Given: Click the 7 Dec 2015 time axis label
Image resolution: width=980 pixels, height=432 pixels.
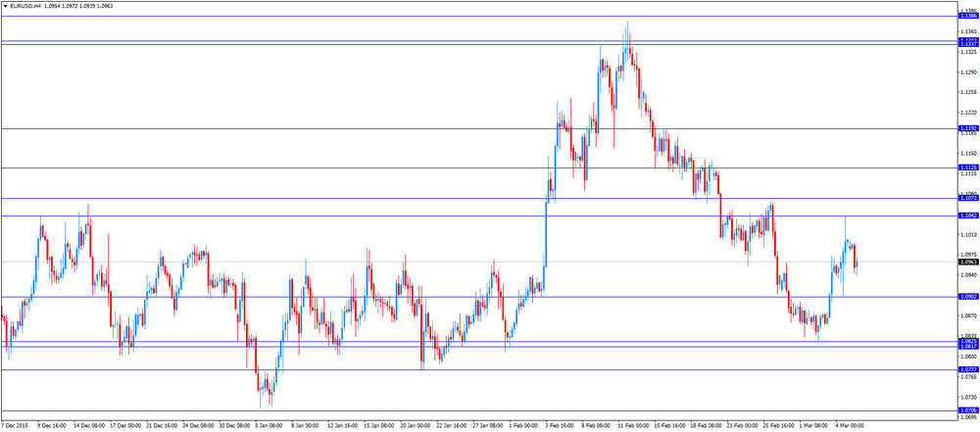Looking at the screenshot, I should [16, 426].
